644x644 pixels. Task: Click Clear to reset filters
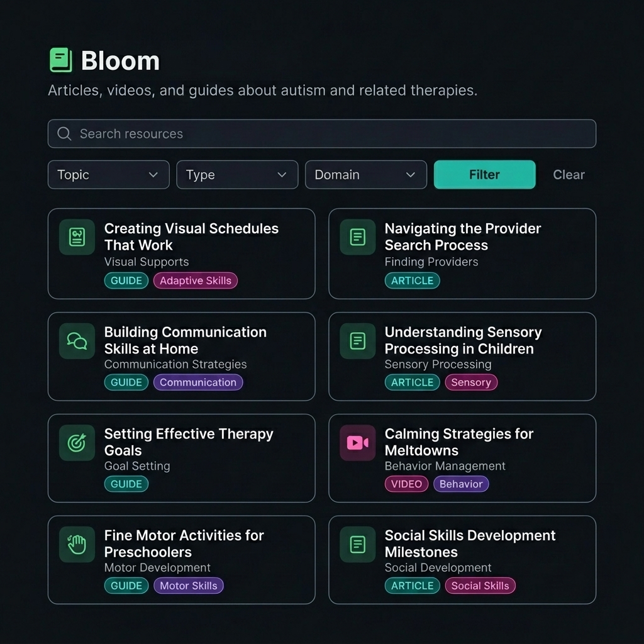568,174
